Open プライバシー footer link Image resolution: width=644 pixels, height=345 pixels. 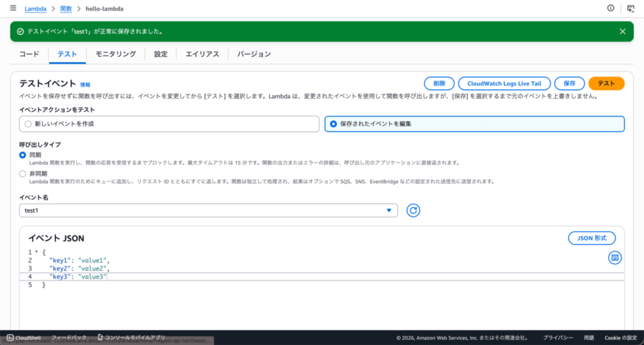coord(558,337)
